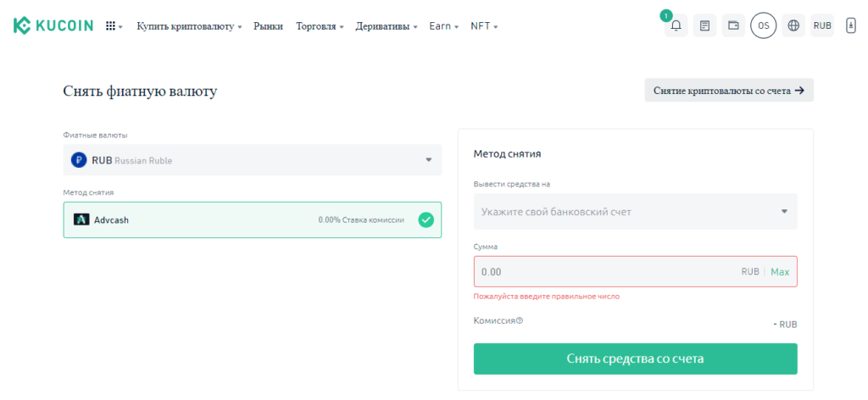Open the orders document icon
Image resolution: width=868 pixels, height=400 pixels.
(704, 26)
